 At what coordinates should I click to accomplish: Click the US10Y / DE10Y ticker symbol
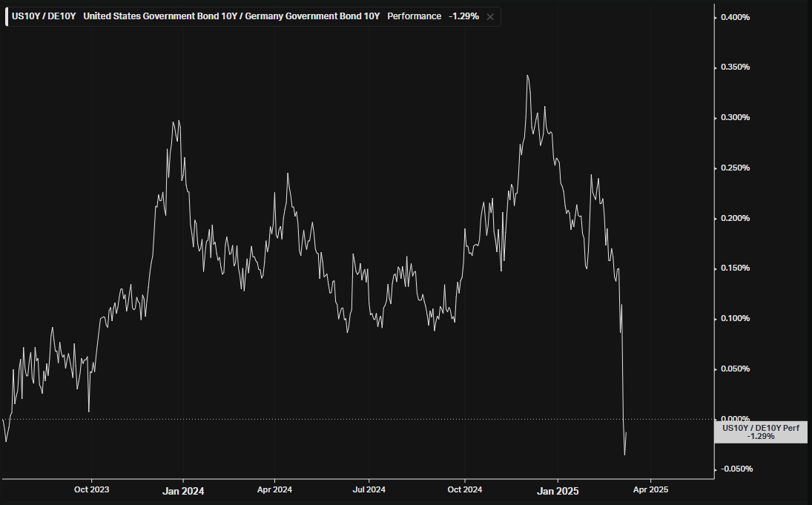[x=44, y=16]
